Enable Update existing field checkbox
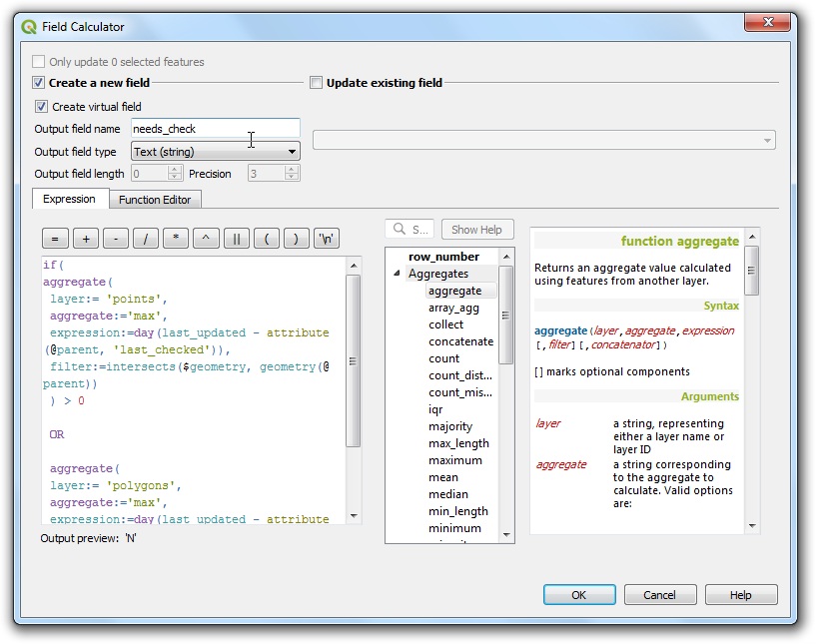The image size is (816, 644). coord(317,83)
